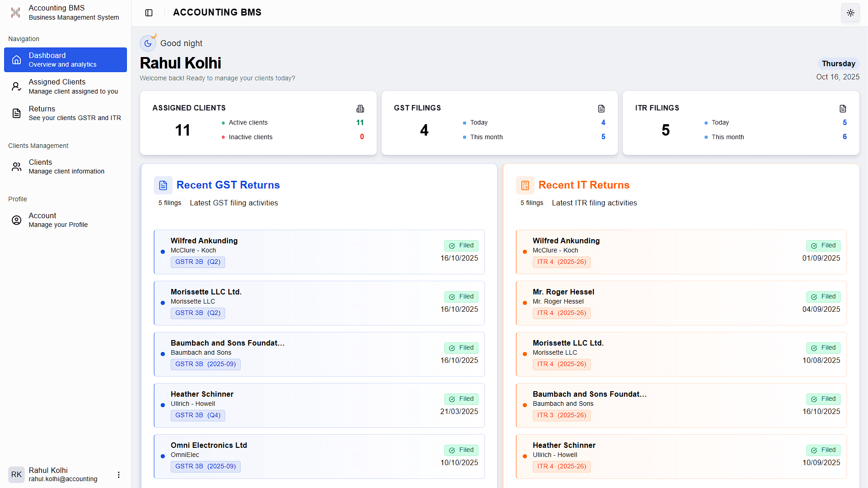Toggle the light theme sun button

(x=850, y=12)
